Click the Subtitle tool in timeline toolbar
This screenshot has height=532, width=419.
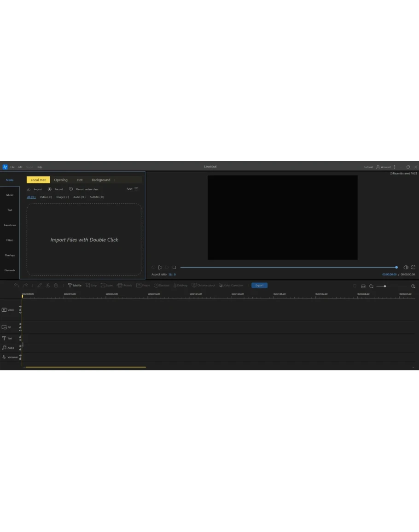coord(75,286)
